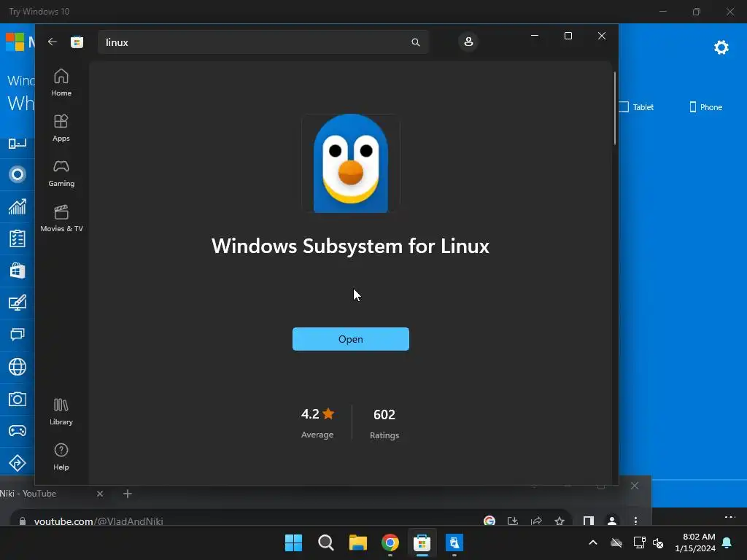Click the muted volume tray icon
Screen dimensions: 747x560
(658, 542)
